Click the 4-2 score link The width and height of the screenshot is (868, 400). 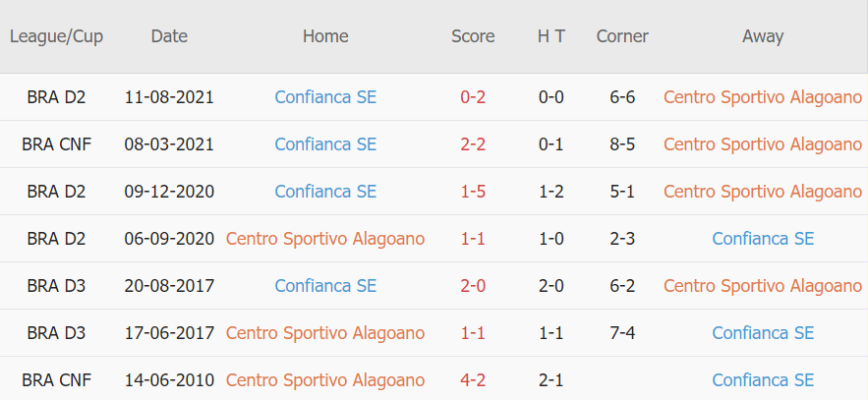[x=473, y=380]
